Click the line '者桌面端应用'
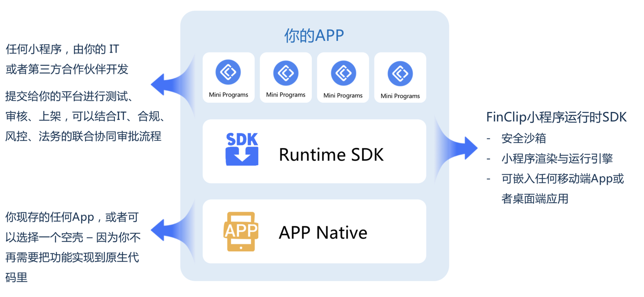The image size is (644, 297). (x=535, y=199)
